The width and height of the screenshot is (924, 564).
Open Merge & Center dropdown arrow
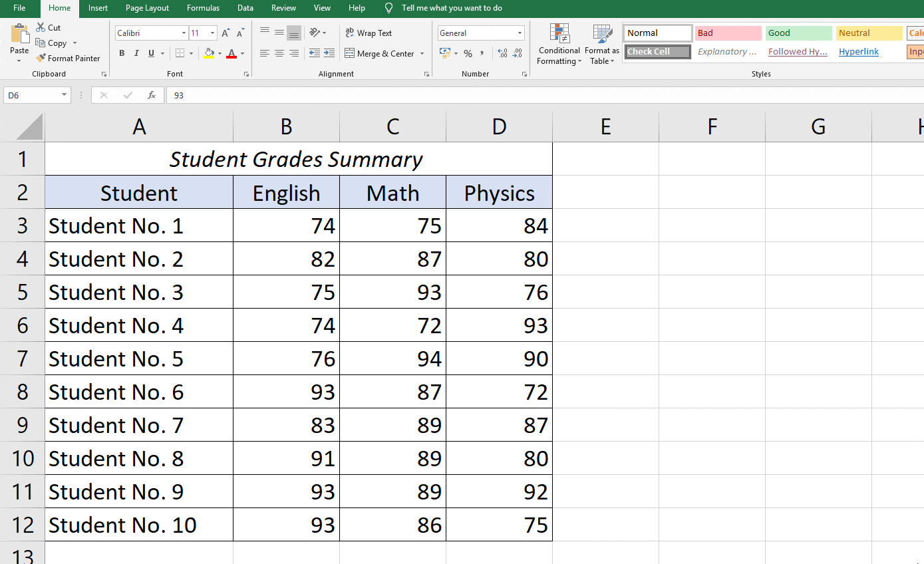pos(422,53)
